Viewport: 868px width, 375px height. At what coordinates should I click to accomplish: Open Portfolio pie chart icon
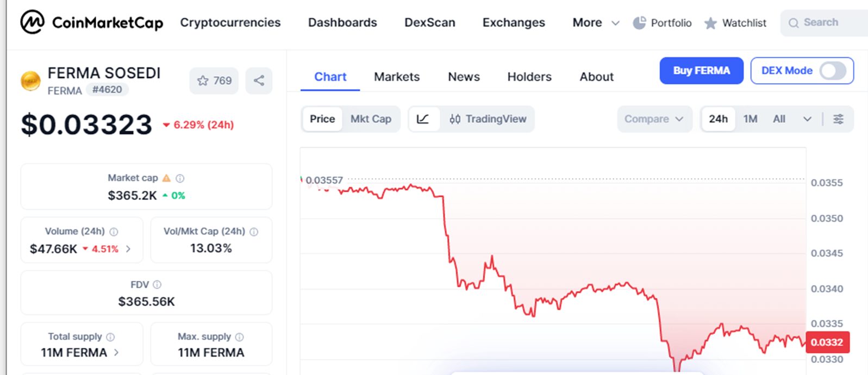640,23
